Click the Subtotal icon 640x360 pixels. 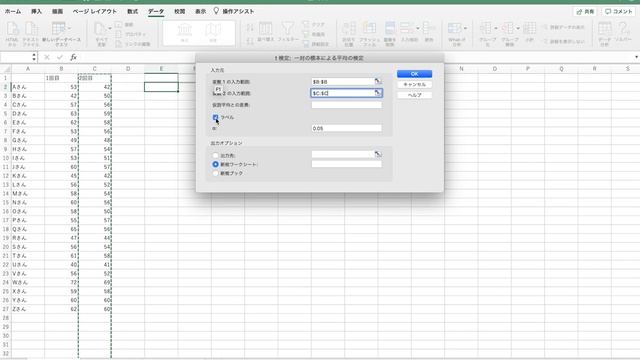point(529,29)
